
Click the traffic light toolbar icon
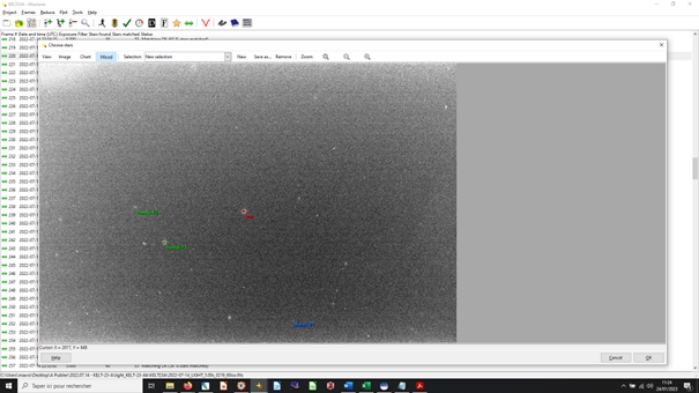click(x=115, y=23)
